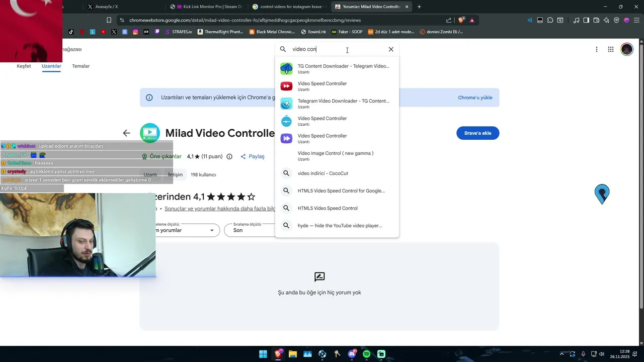Open the Brave Wallet icon in the toolbar

point(596,20)
